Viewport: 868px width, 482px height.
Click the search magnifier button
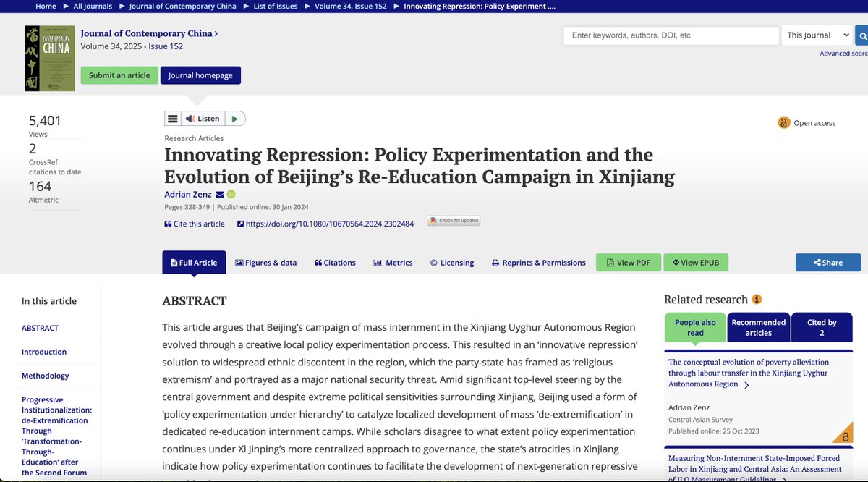pos(861,35)
